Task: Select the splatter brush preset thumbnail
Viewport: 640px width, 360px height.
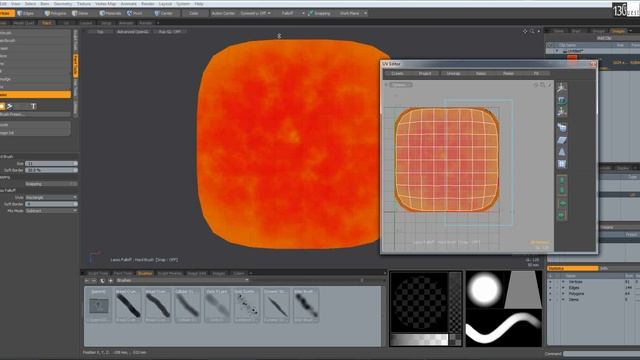Action: [x=247, y=305]
